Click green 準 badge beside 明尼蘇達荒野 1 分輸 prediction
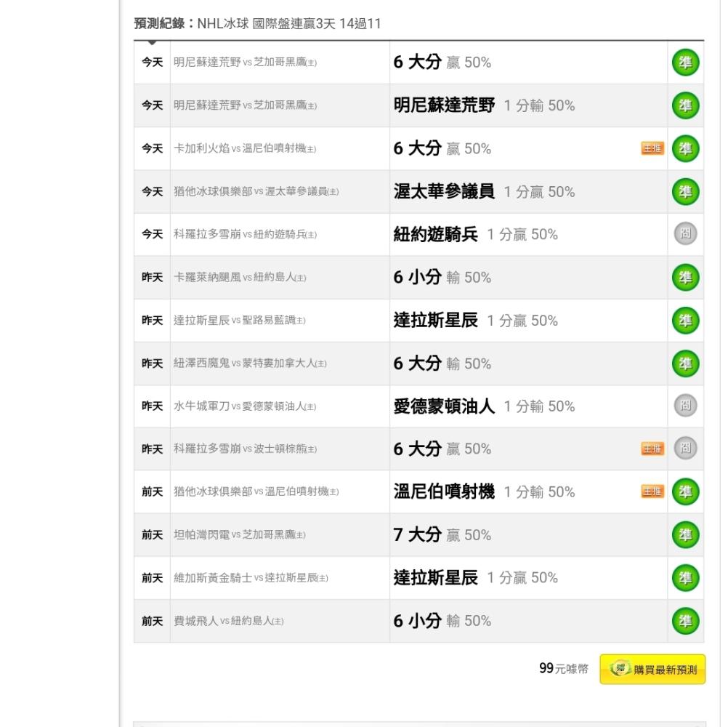Viewport: 728px width, 727px height. (x=685, y=105)
